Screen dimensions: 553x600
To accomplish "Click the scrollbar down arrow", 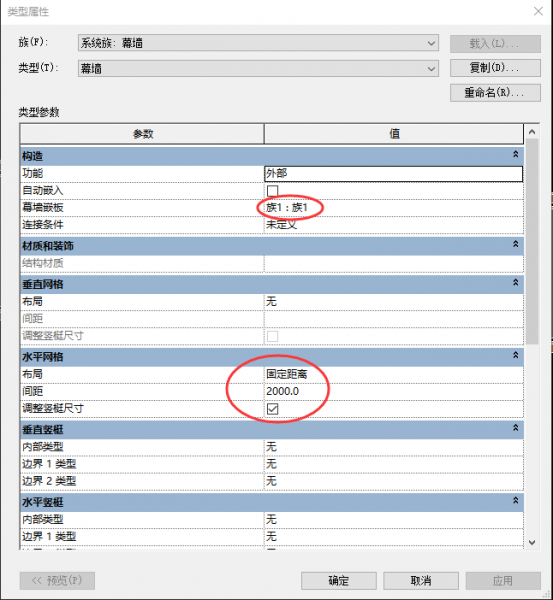I will point(532,542).
